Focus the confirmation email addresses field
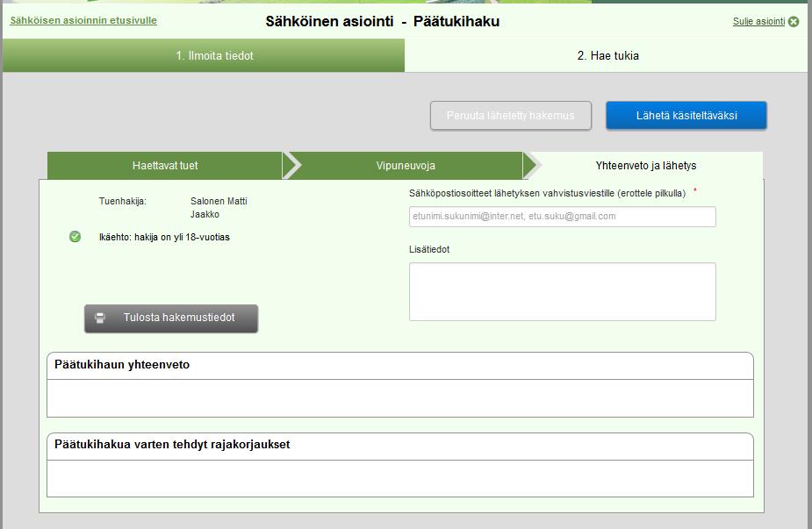Screen dimensions: 812x529 point(563,217)
